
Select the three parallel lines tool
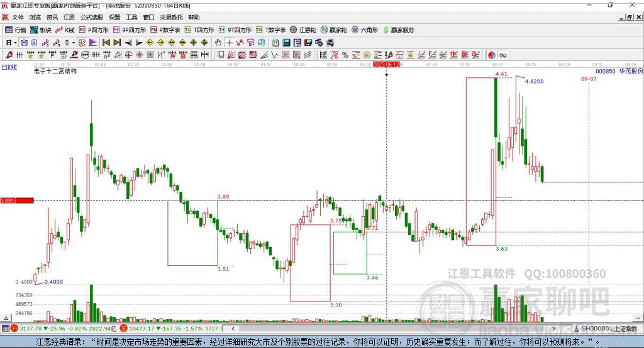click(307, 55)
